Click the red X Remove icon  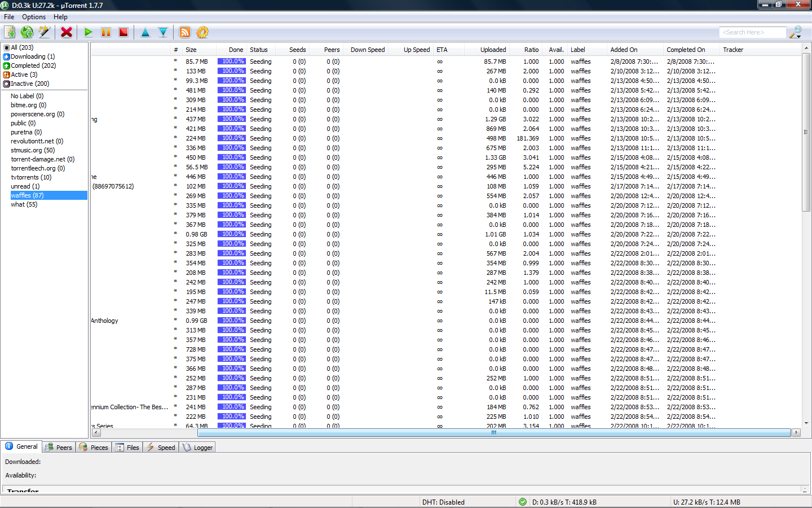[x=67, y=32]
